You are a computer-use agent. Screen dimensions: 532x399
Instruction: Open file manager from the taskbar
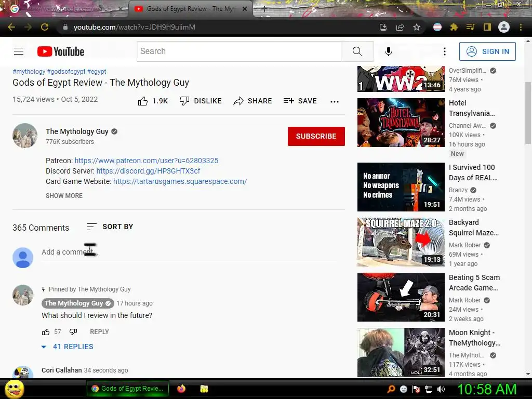click(204, 389)
